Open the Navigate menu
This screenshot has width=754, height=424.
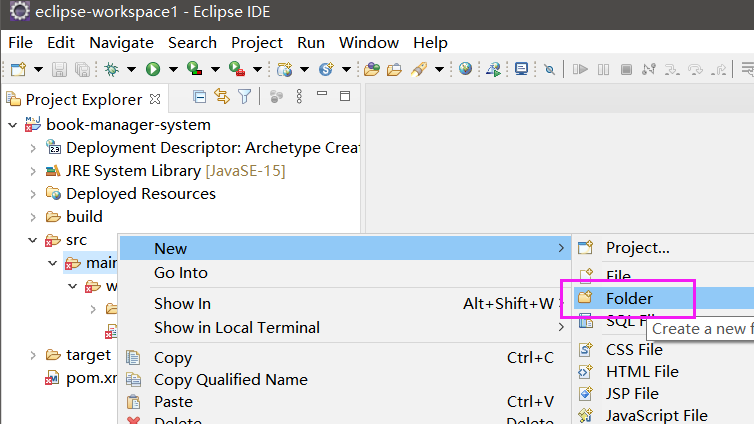click(121, 43)
